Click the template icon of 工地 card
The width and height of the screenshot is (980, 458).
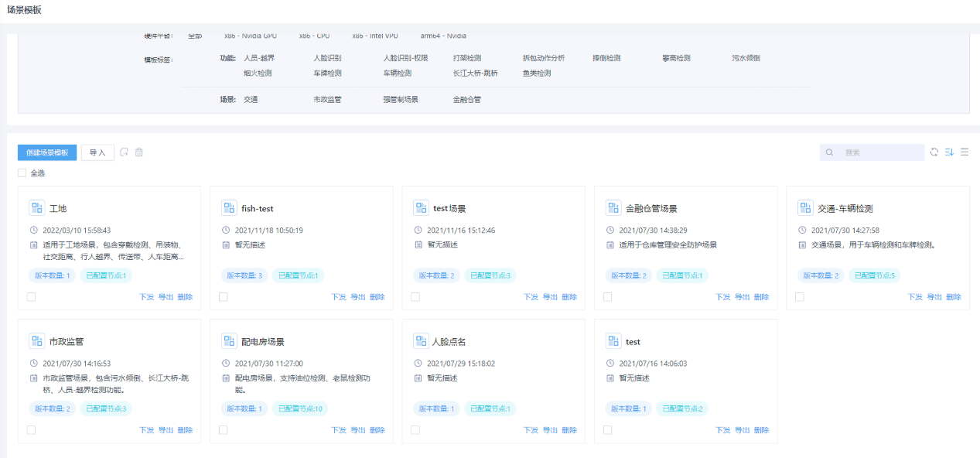(x=37, y=208)
